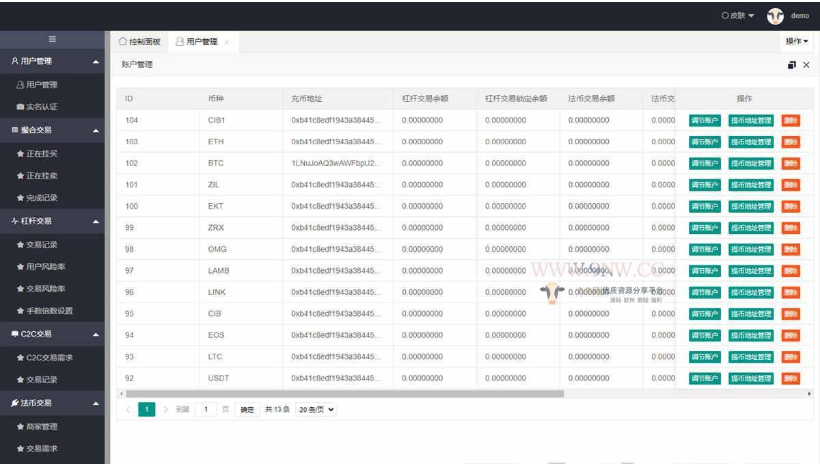This screenshot has height=464, width=820.
Task: Close the 账户管理 panel with X icon
Action: [x=806, y=65]
